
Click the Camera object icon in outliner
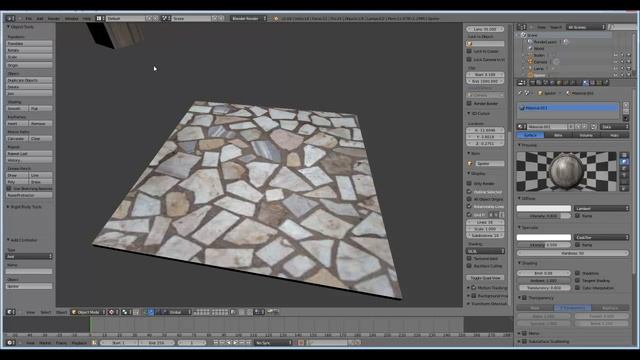pos(530,62)
